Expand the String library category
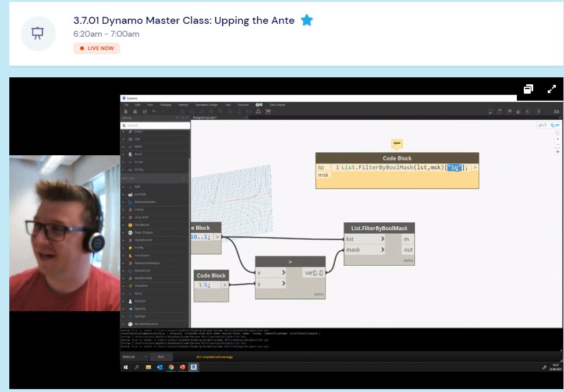This screenshot has height=392, width=564. 155,170
